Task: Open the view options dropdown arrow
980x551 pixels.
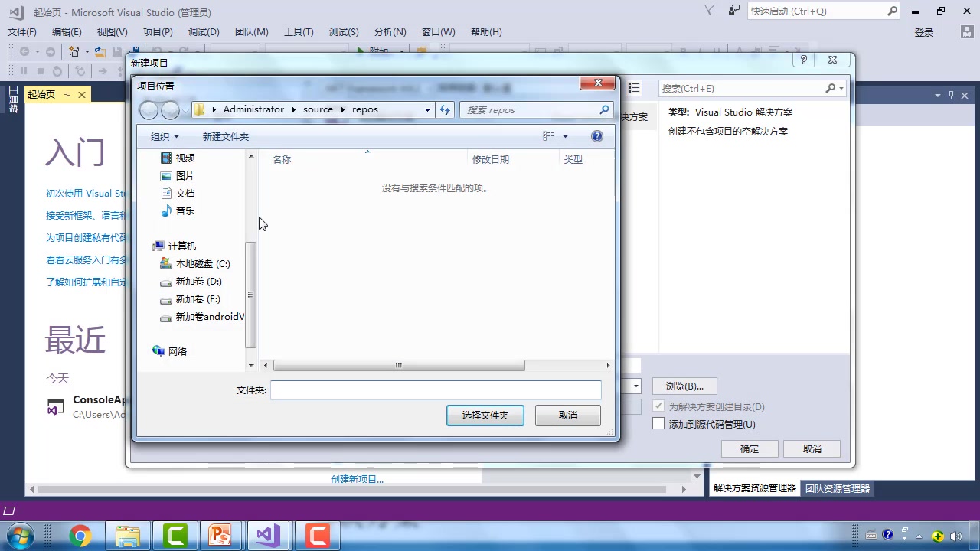Action: (x=565, y=136)
